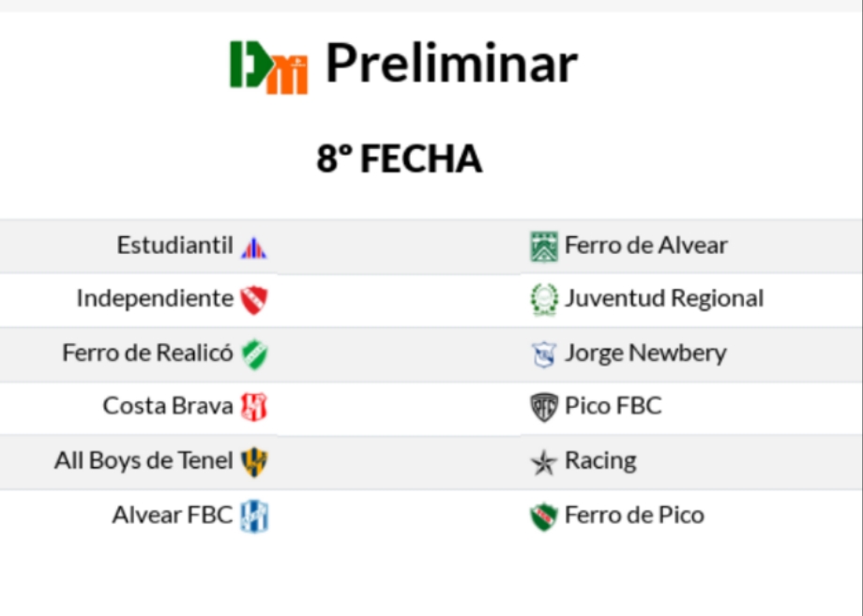Click the 8° FECHA matchday heading
The image size is (863, 616).
[x=400, y=159]
